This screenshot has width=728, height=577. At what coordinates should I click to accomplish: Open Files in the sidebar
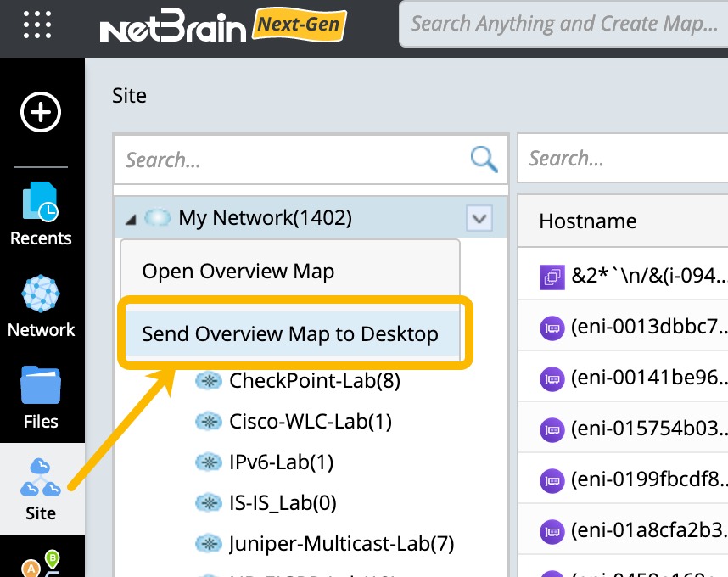41,398
